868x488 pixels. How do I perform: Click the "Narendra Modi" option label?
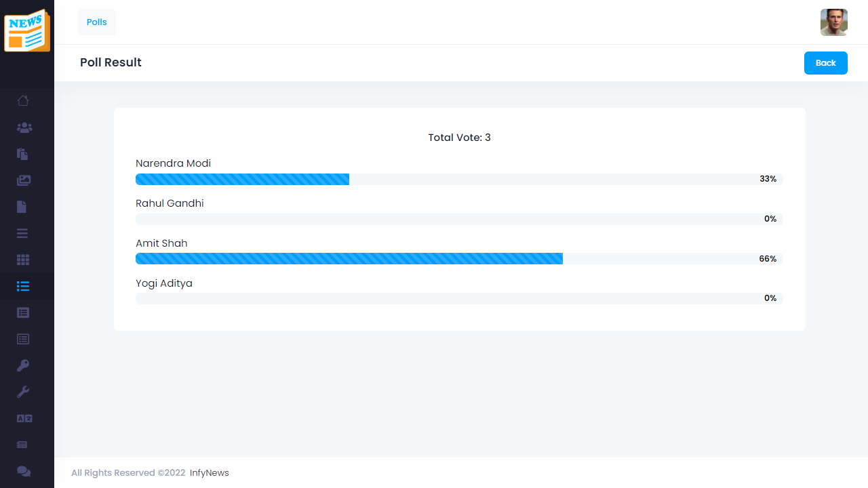173,163
